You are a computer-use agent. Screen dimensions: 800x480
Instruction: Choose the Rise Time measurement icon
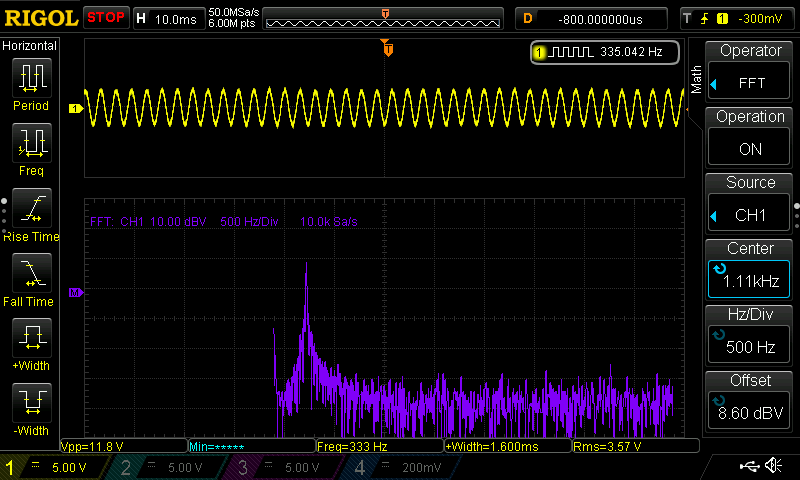pyautogui.click(x=31, y=214)
